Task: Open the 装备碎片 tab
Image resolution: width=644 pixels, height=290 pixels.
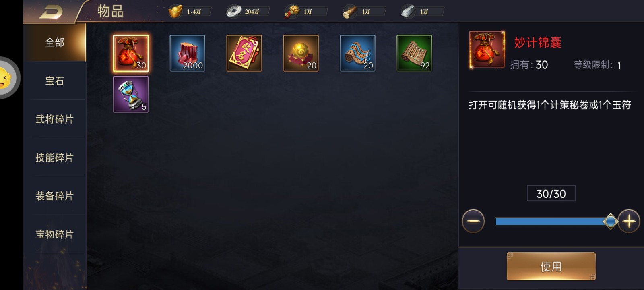Action: coord(55,196)
